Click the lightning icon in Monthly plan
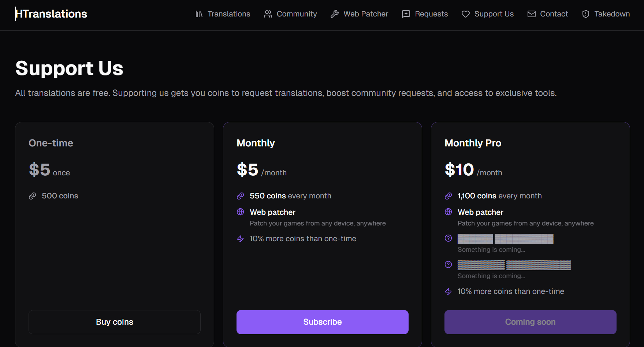Viewport: 644px width, 347px height. coord(241,239)
